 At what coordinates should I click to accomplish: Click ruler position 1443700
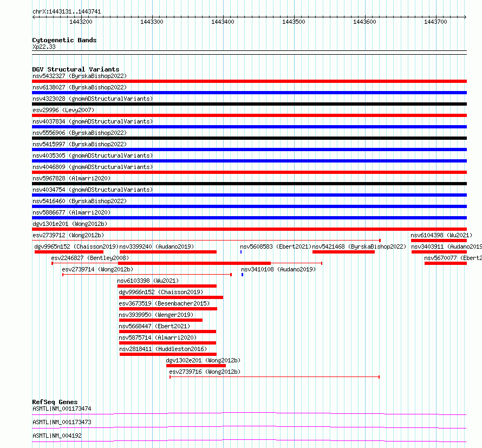coord(435,22)
